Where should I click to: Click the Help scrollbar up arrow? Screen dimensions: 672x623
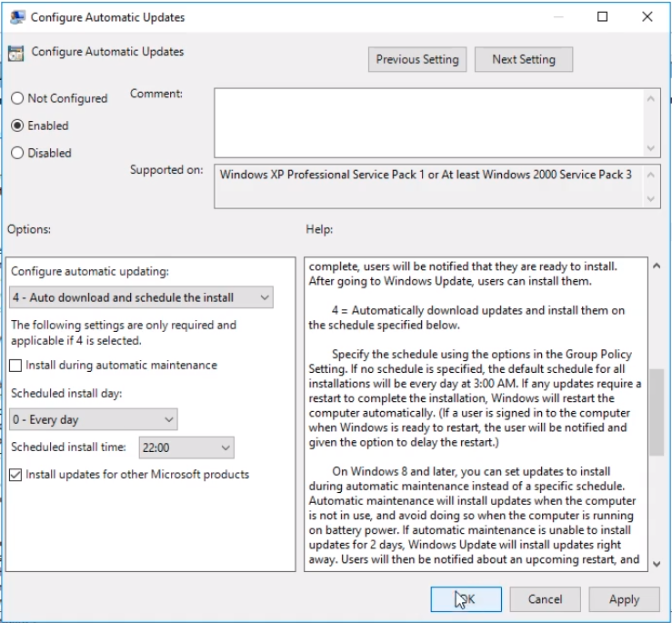pyautogui.click(x=657, y=266)
